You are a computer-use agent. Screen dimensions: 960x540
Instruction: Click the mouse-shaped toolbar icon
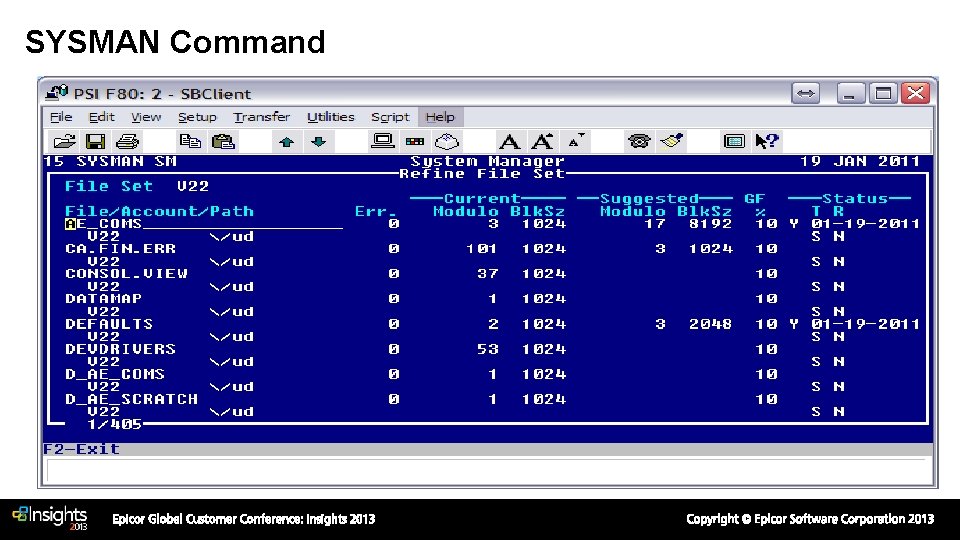coord(447,141)
